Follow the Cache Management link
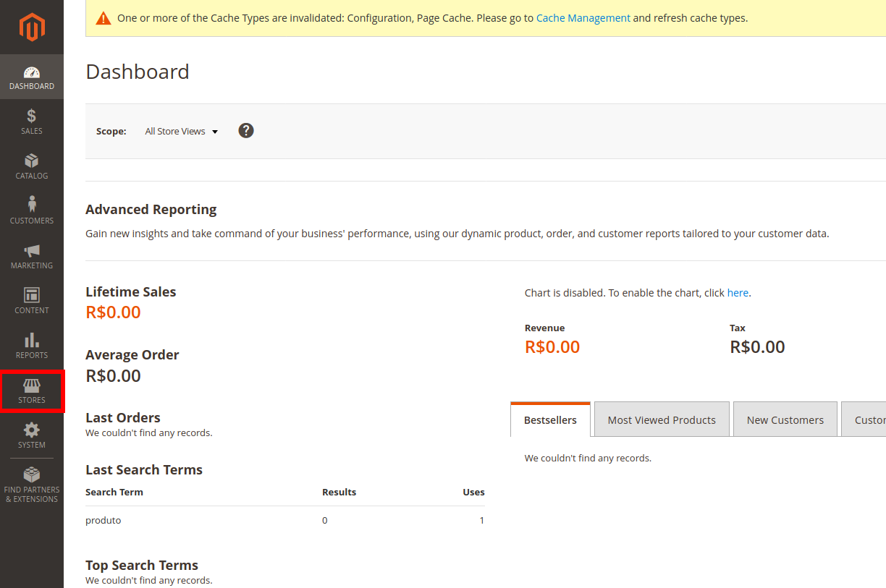The height and width of the screenshot is (588, 886). pos(583,18)
